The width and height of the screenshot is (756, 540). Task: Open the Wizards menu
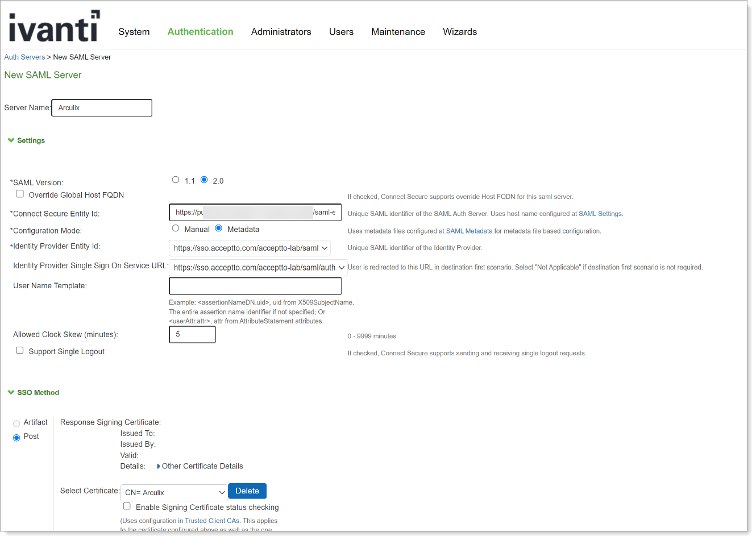click(460, 32)
